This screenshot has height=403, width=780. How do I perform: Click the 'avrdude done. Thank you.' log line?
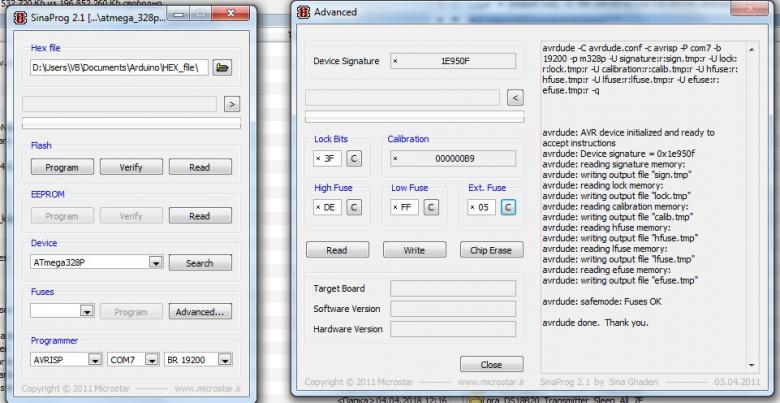(595, 323)
